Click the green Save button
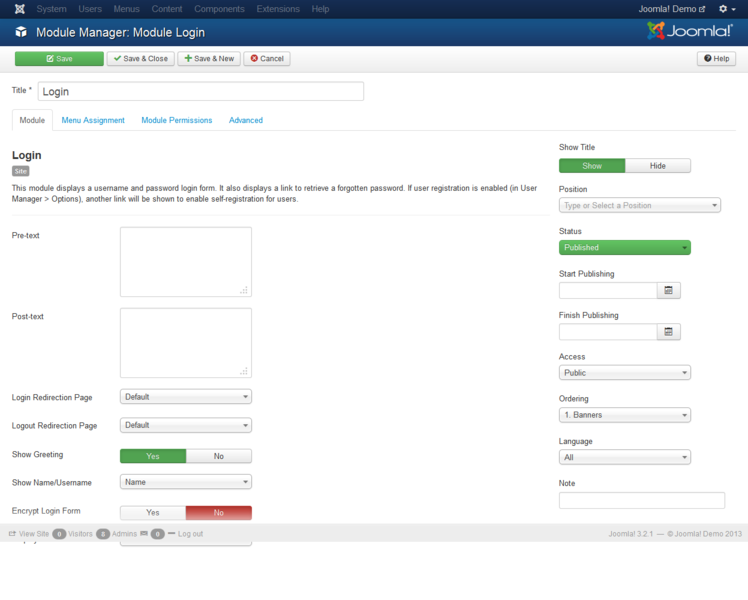This screenshot has width=748, height=600. click(x=59, y=59)
